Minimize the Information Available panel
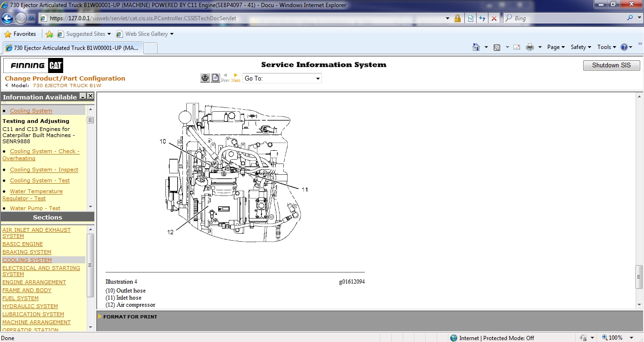644x342 pixels. [x=83, y=96]
